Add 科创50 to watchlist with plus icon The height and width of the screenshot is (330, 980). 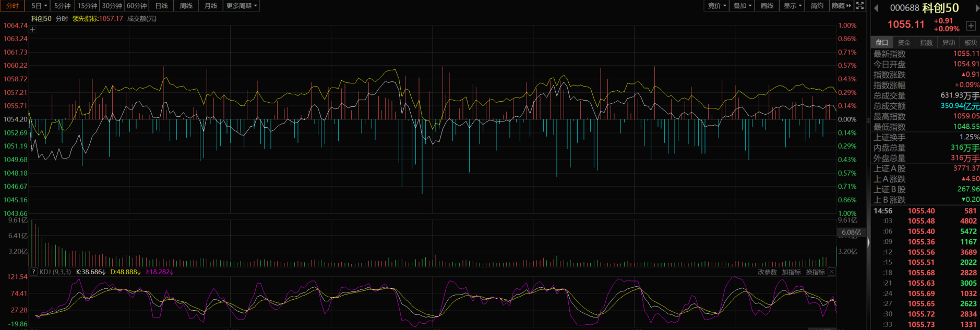[971, 26]
